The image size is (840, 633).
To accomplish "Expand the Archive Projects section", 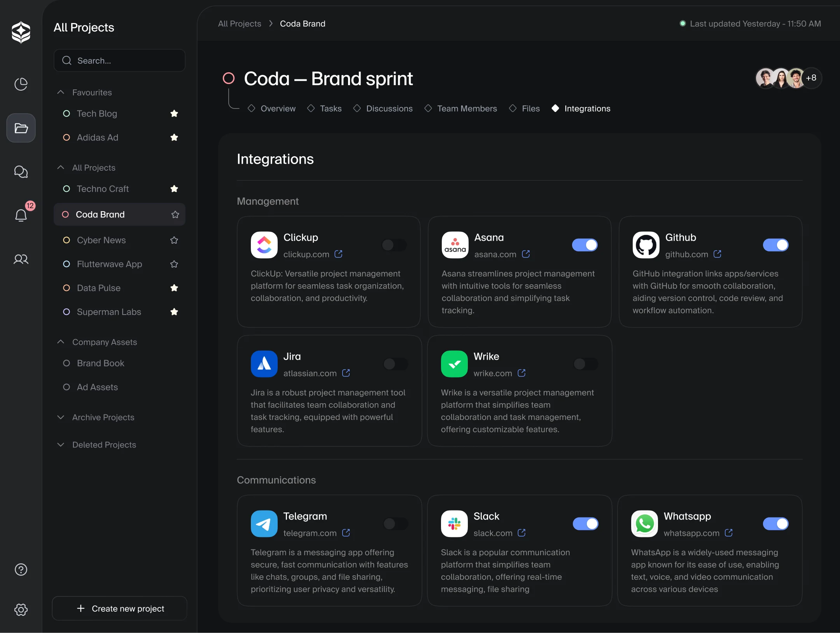I will click(x=61, y=417).
